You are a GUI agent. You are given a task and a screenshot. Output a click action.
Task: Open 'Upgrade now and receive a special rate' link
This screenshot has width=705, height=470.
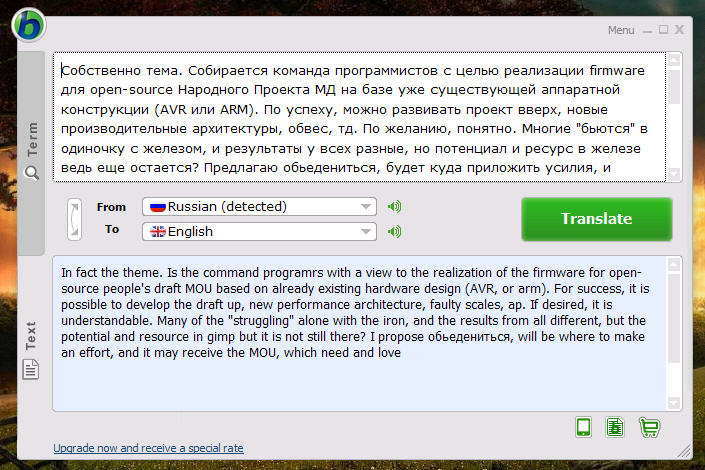pyautogui.click(x=148, y=448)
